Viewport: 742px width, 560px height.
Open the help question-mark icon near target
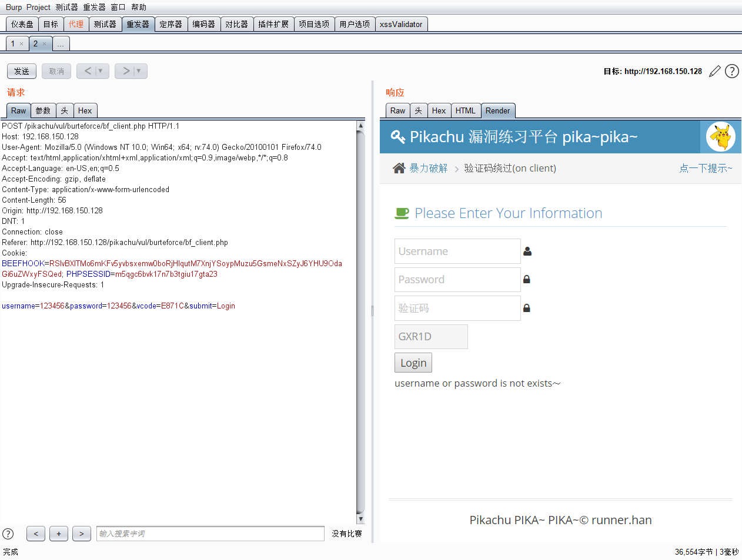[x=732, y=71]
